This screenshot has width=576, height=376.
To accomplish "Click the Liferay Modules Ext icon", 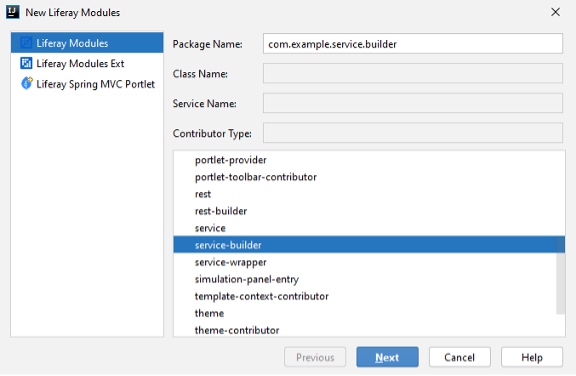I will [x=26, y=63].
